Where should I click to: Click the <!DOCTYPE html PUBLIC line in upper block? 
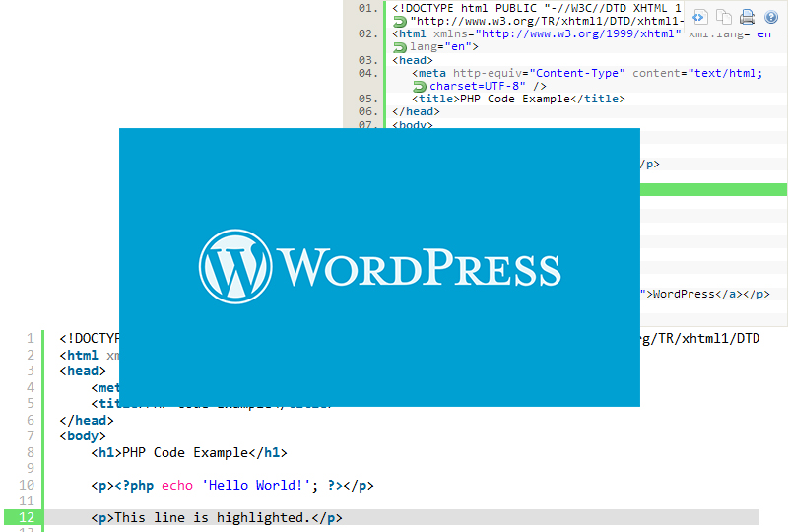click(537, 8)
